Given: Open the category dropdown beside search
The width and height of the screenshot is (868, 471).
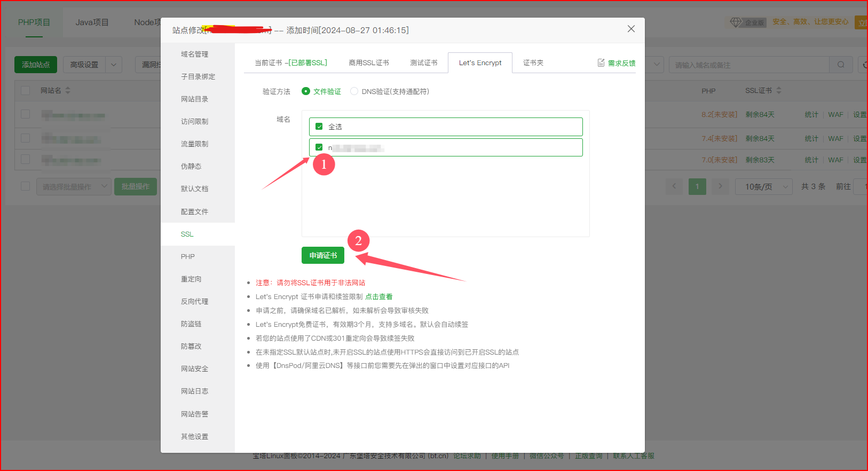Looking at the screenshot, I should point(657,65).
